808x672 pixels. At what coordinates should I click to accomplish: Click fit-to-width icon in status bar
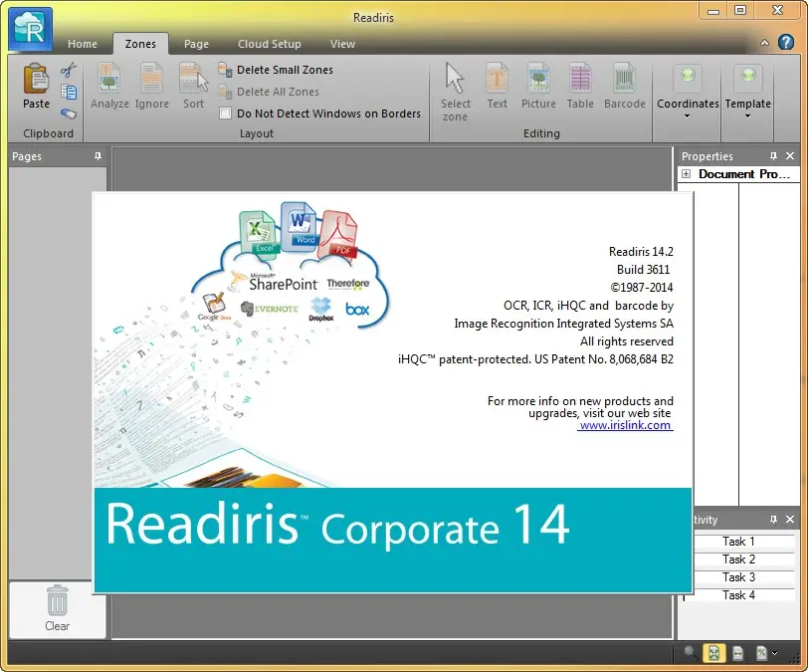[x=737, y=653]
